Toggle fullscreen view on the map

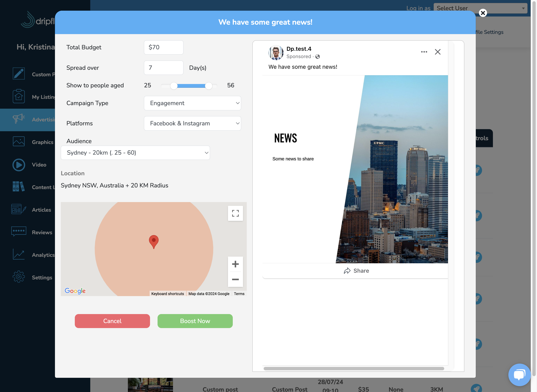(x=235, y=213)
